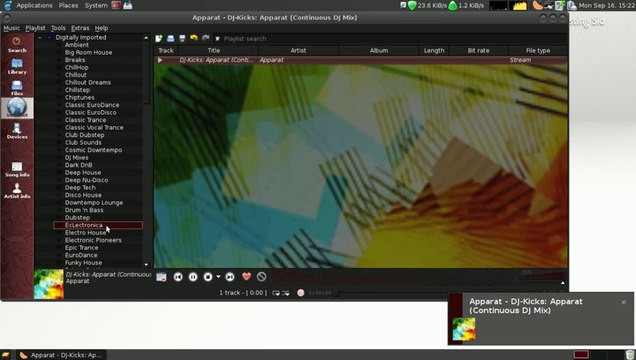The width and height of the screenshot is (636, 360).
Task: Save the playlist with the disk icon
Action: point(182,39)
